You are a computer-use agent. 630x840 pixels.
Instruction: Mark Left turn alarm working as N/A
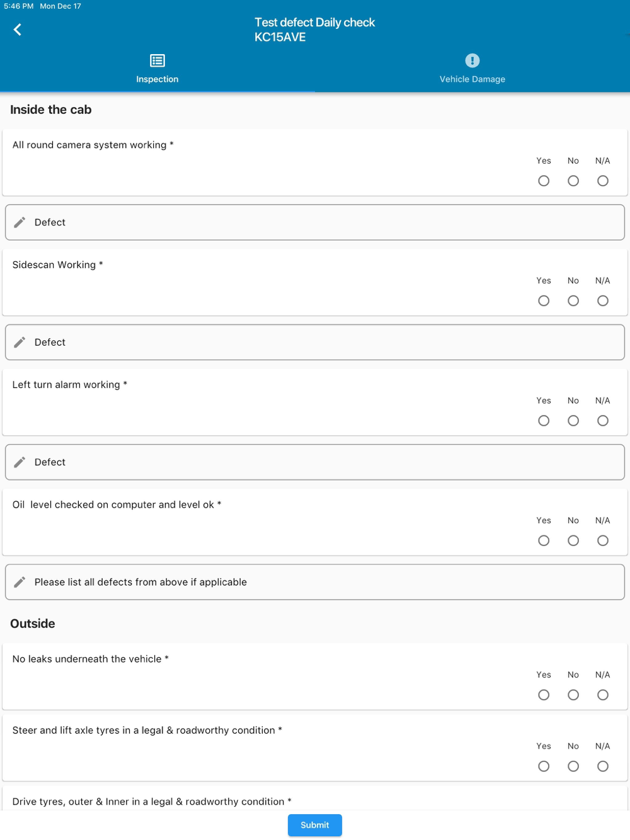[603, 421]
